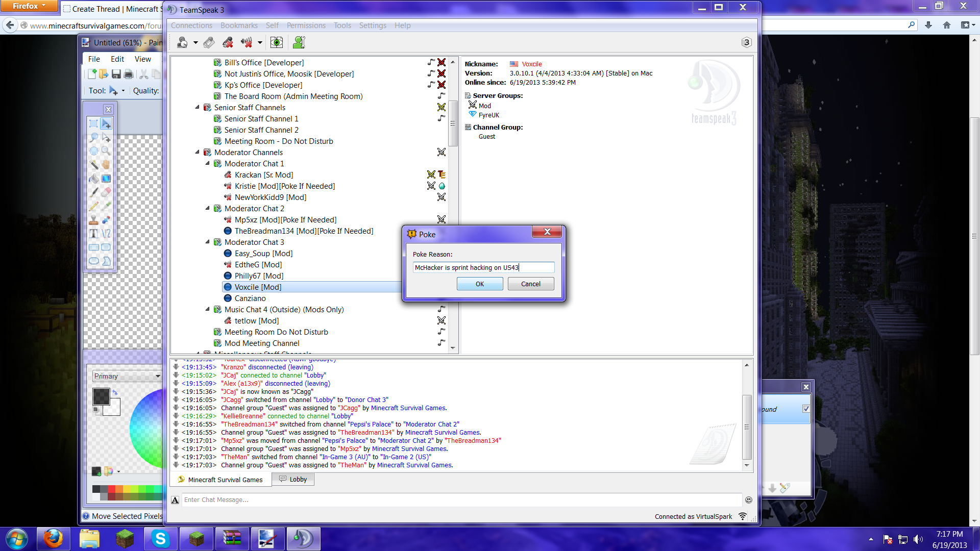Image resolution: width=980 pixels, height=551 pixels.
Task: Select the Paint Bucket tool in Paint.NET
Action: [x=94, y=179]
